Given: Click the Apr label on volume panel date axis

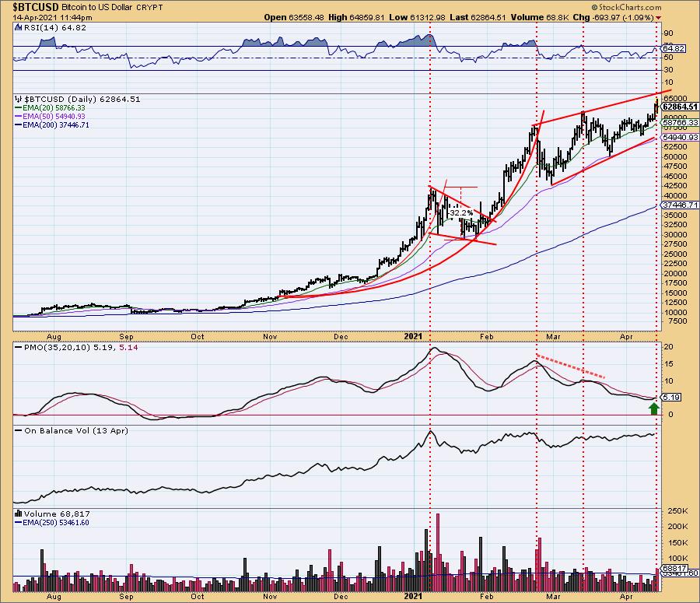Looking at the screenshot, I should click(x=626, y=597).
